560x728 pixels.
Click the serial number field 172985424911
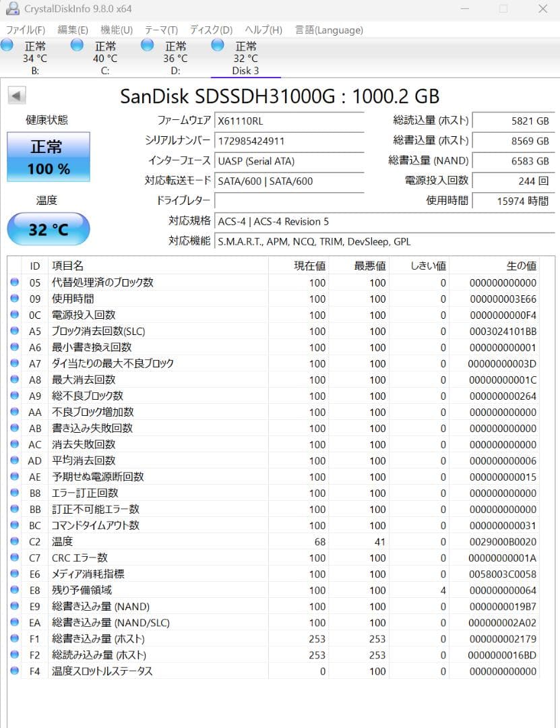289,141
